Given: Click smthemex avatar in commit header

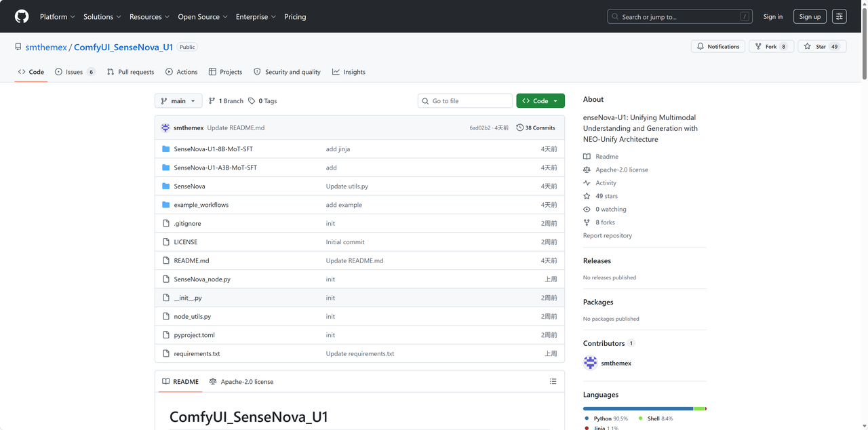Looking at the screenshot, I should click(x=165, y=128).
